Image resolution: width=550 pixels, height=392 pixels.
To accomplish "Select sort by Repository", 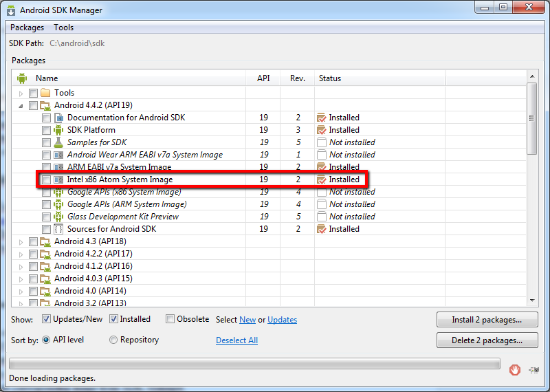I will tap(113, 340).
